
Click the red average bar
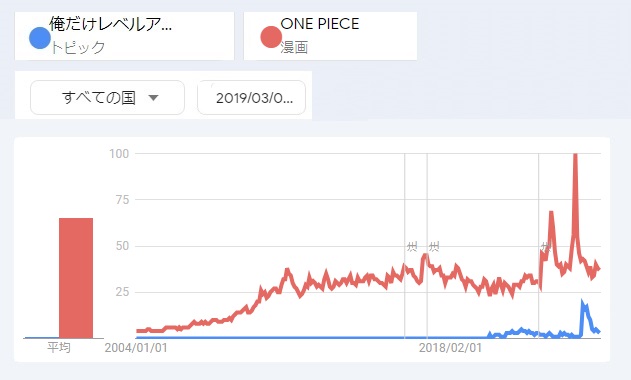coord(76,278)
